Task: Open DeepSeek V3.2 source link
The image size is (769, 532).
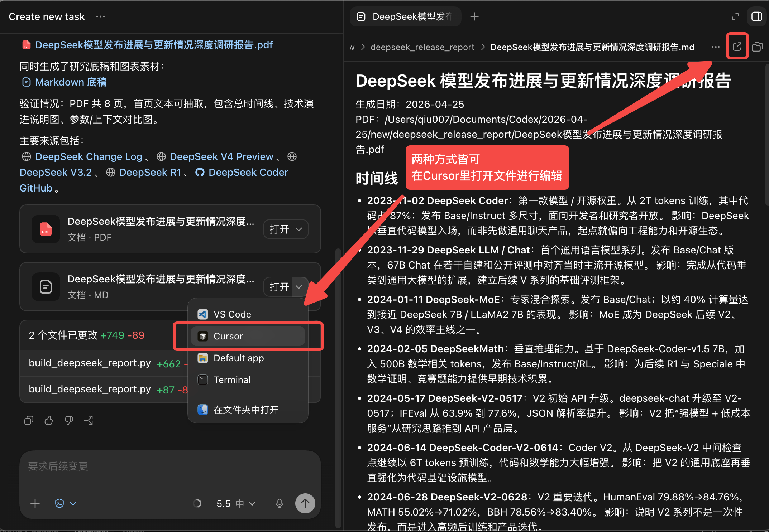Action: [x=56, y=172]
